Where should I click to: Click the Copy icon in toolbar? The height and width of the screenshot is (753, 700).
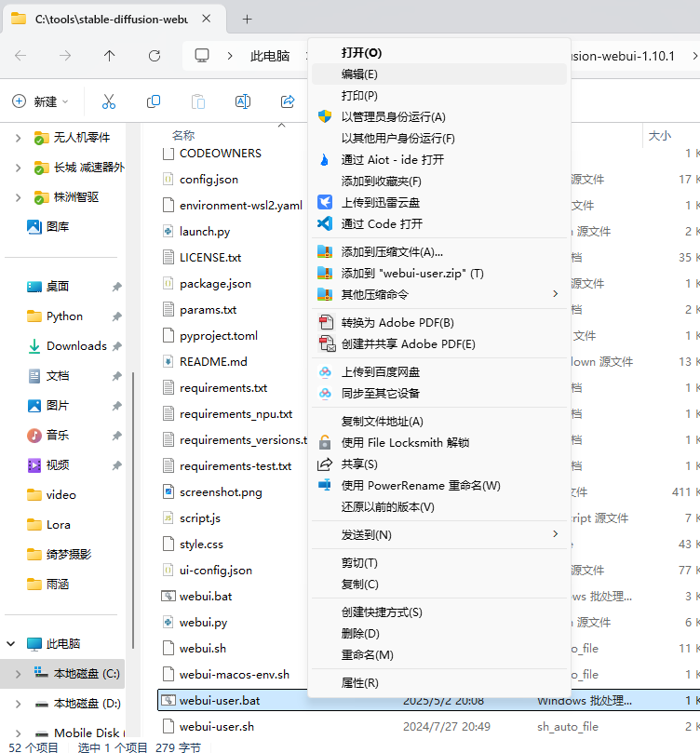pos(154,101)
